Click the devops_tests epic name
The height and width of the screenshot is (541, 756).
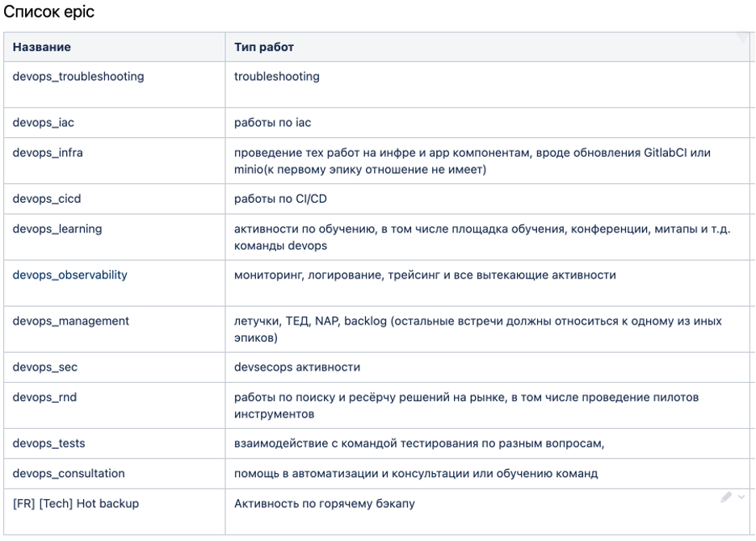click(49, 442)
